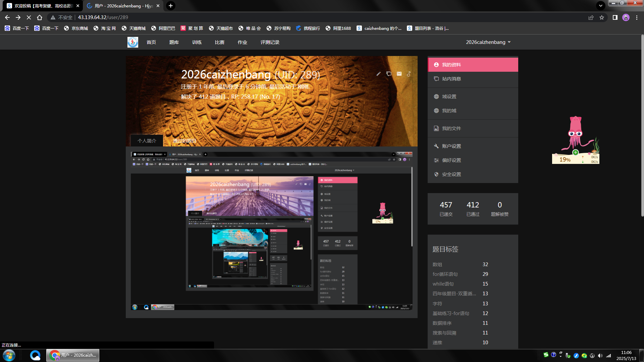Screen dimensions: 644x362
Task: Click the pencil edit profile icon
Action: [378, 74]
